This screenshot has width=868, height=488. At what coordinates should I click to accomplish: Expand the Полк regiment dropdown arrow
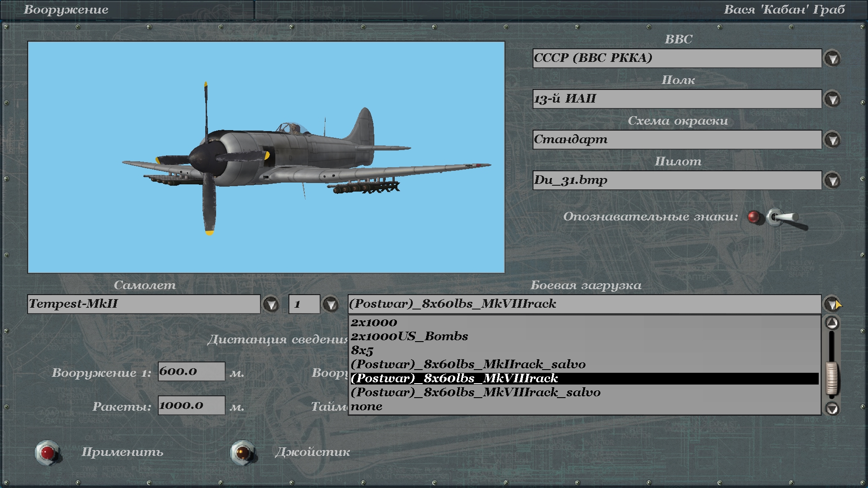pyautogui.click(x=832, y=99)
